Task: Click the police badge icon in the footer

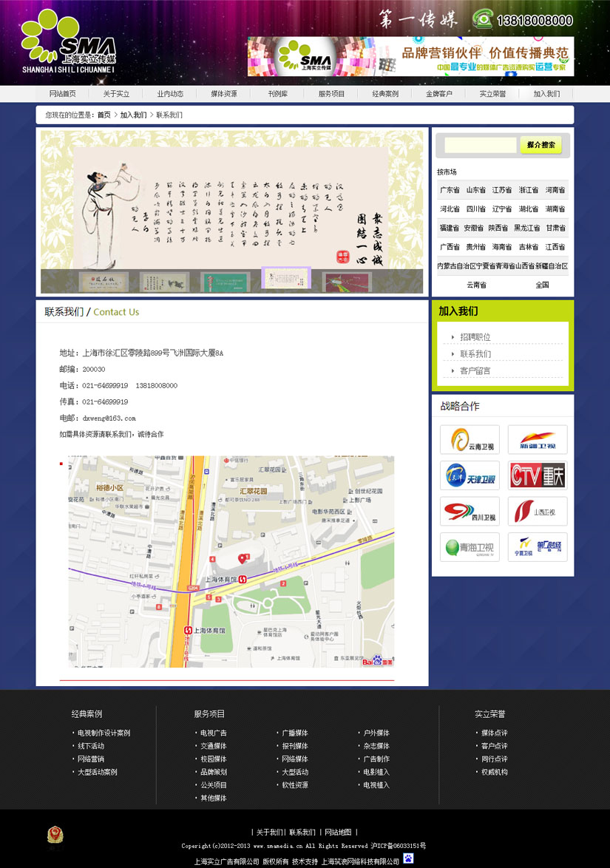Action: point(55,836)
